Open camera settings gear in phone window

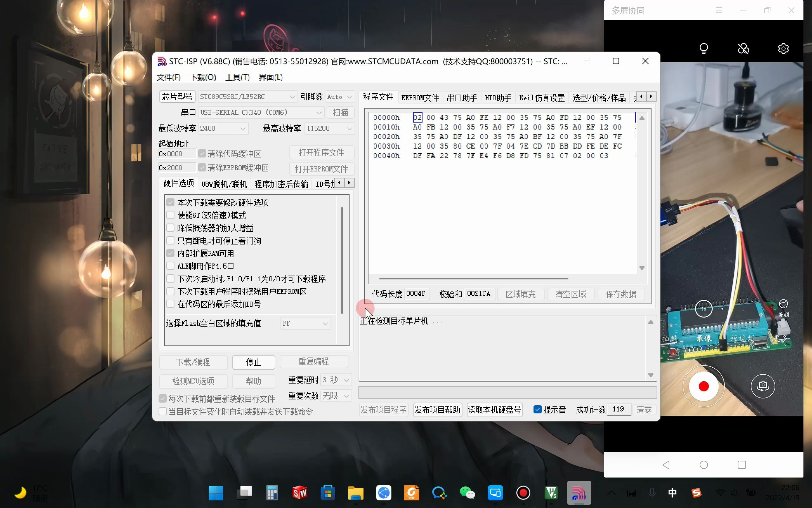tap(783, 49)
